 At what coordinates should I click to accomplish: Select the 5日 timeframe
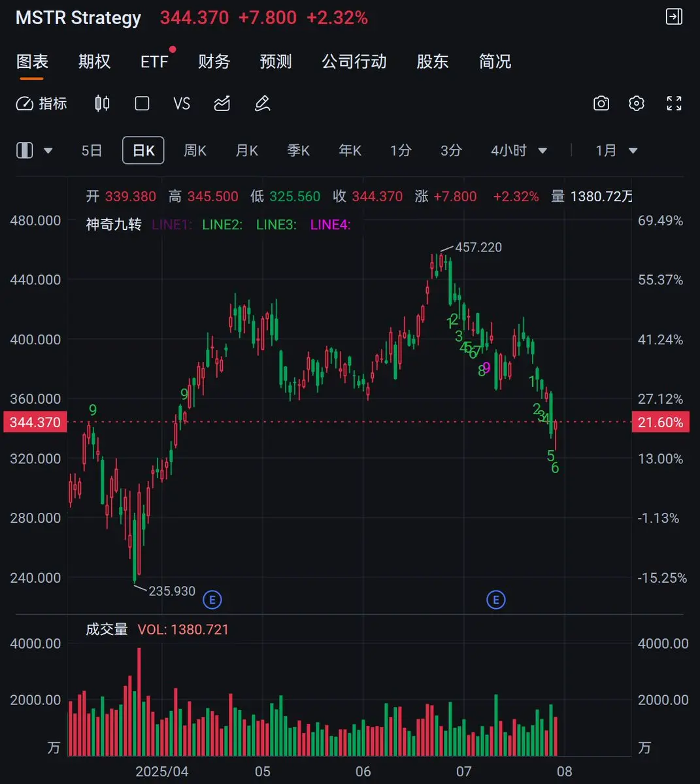click(92, 150)
